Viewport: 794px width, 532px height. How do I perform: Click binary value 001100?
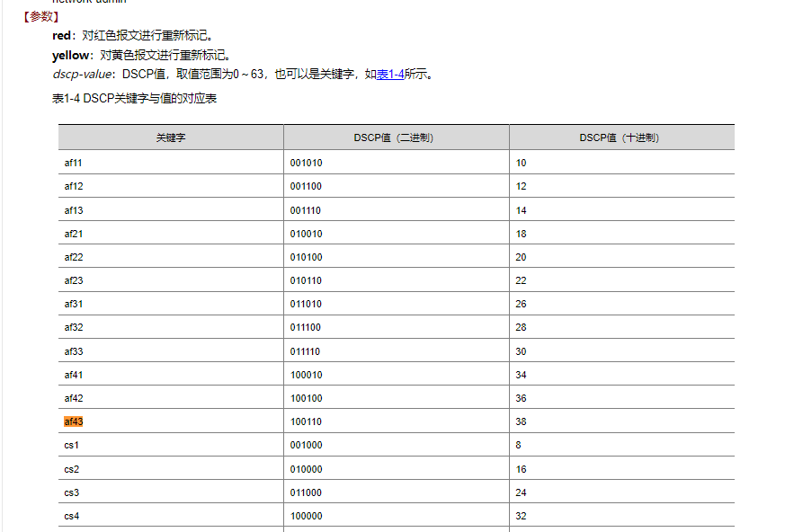click(x=306, y=186)
